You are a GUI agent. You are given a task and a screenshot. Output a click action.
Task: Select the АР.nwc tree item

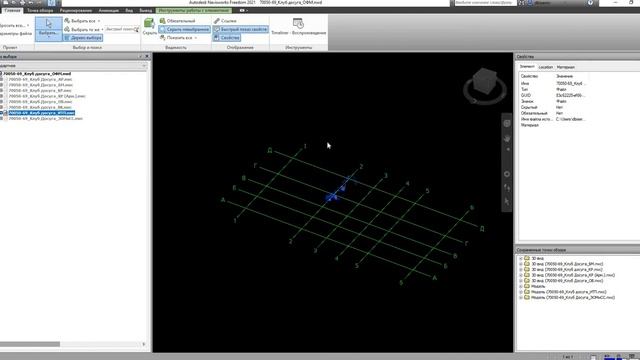click(x=40, y=80)
